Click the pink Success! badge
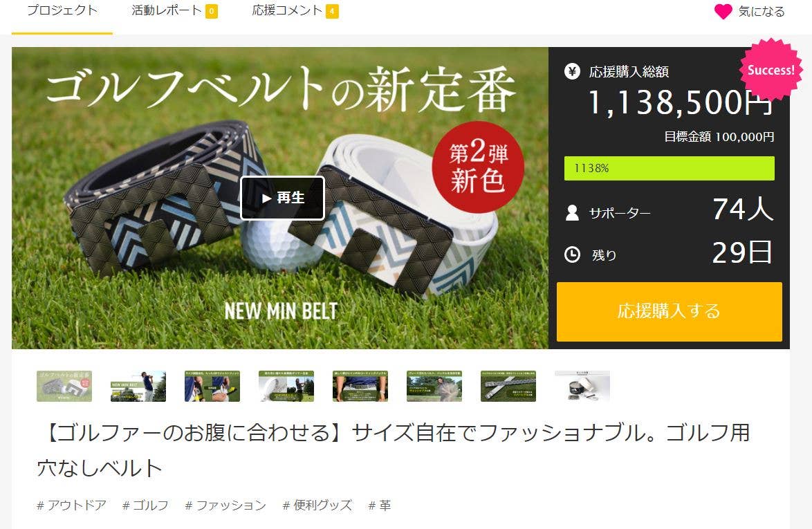 click(771, 69)
